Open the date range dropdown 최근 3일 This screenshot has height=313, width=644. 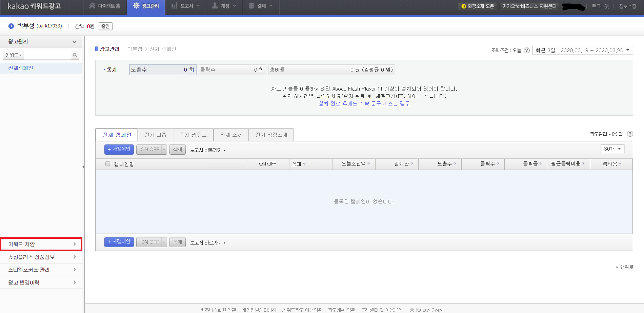tap(582, 50)
